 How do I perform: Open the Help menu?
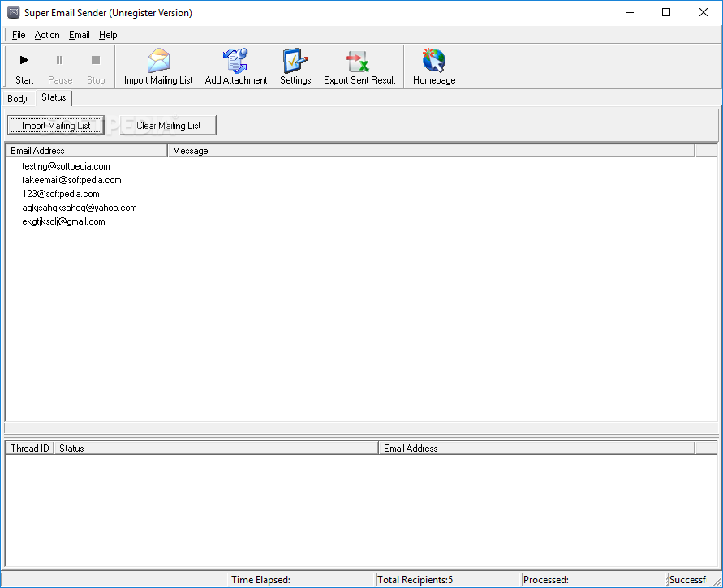[108, 35]
